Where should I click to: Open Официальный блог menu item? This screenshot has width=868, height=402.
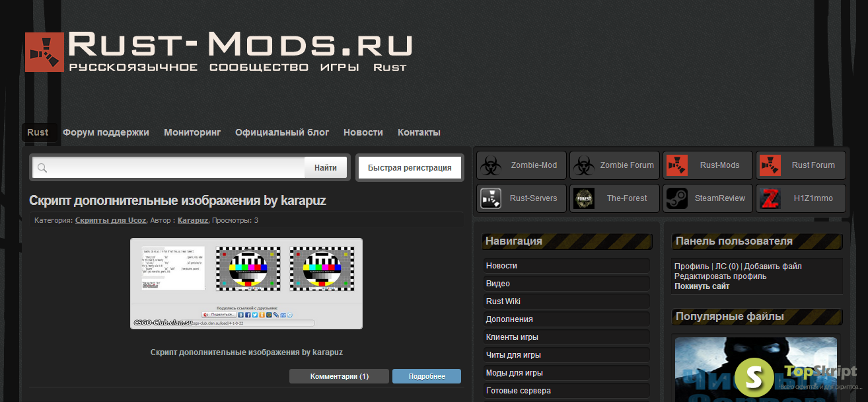[x=282, y=132]
